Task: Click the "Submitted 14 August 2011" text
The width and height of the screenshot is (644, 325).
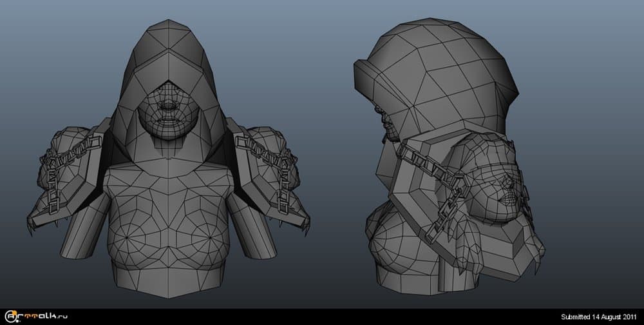Action: 599,317
